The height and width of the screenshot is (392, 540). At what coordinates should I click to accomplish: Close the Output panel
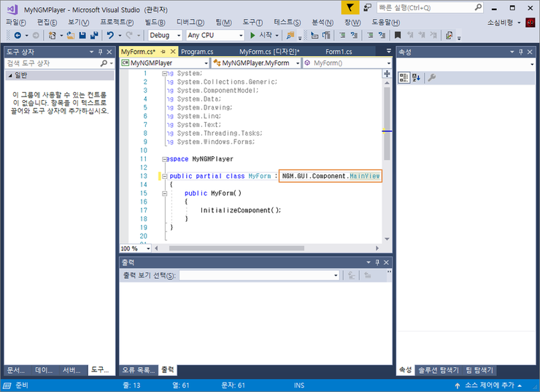pyautogui.click(x=386, y=263)
